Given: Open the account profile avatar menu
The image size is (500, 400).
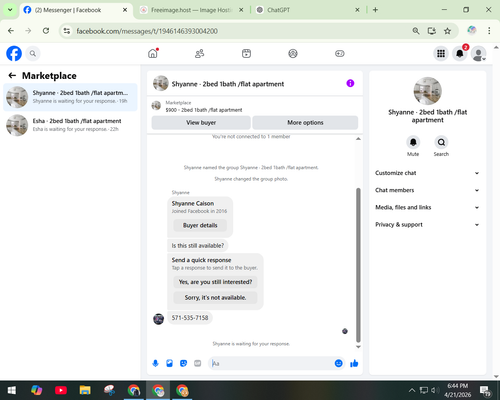Looking at the screenshot, I should click(479, 53).
